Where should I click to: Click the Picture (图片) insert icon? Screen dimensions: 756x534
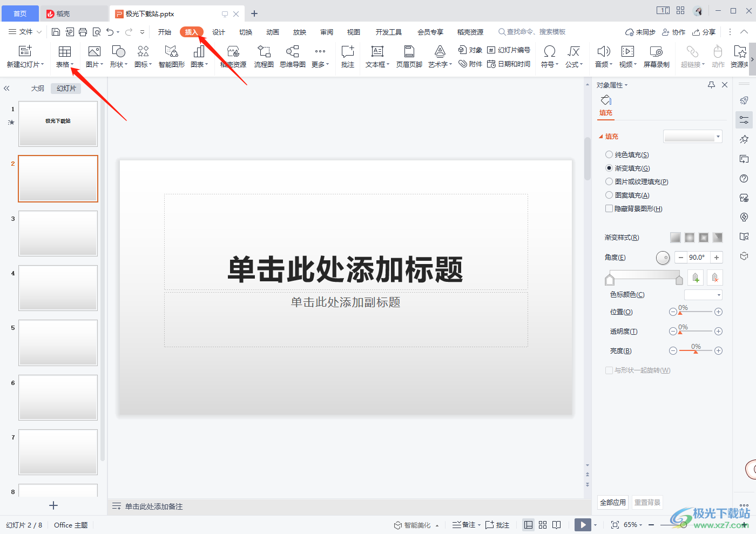tap(94, 51)
